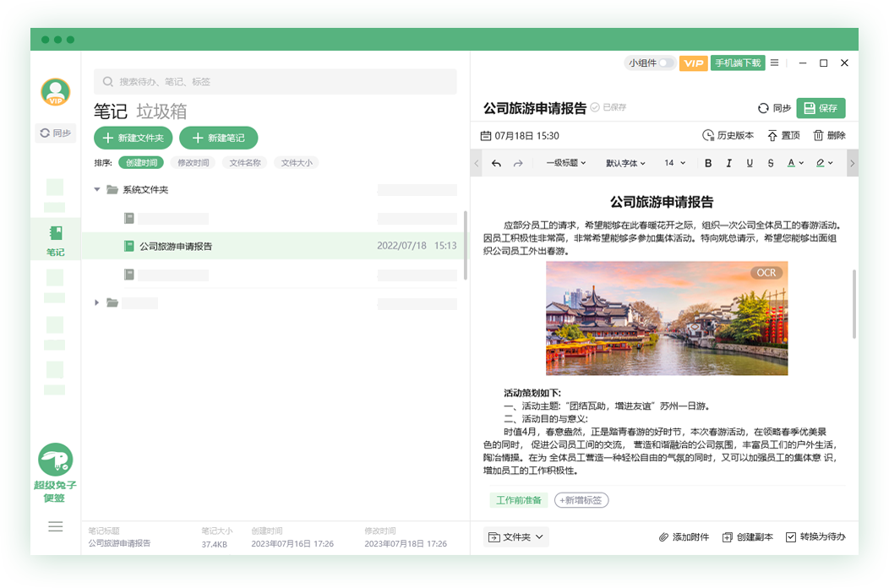The width and height of the screenshot is (889, 588).
Task: Select the bold formatting icon
Action: [x=708, y=162]
